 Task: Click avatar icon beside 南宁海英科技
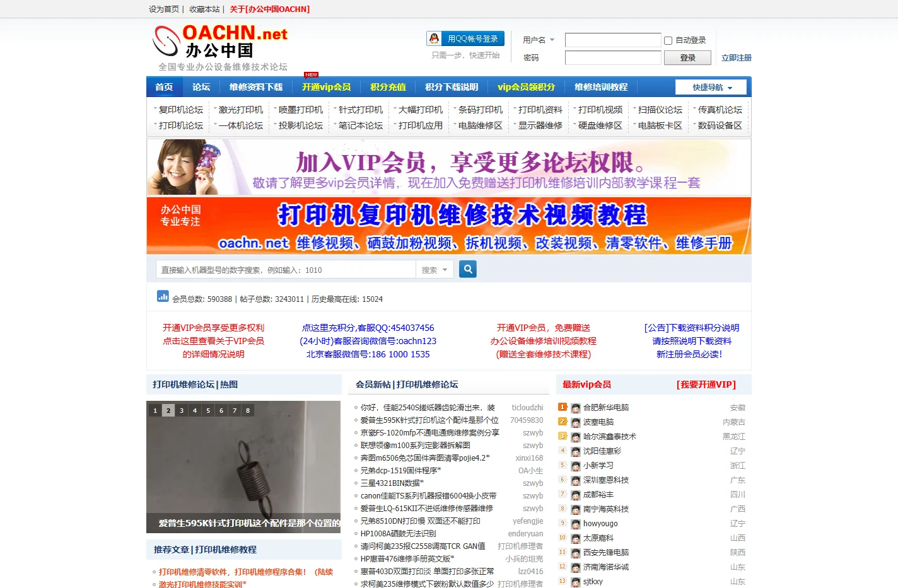pos(575,510)
